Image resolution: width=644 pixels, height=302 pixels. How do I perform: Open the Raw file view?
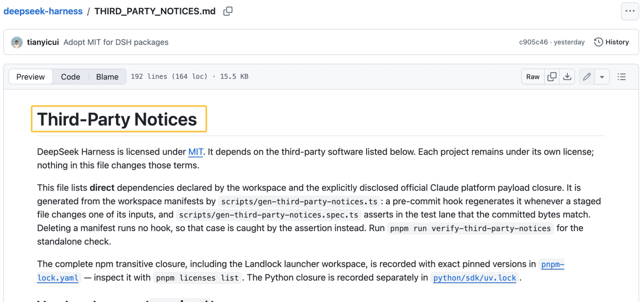click(533, 77)
